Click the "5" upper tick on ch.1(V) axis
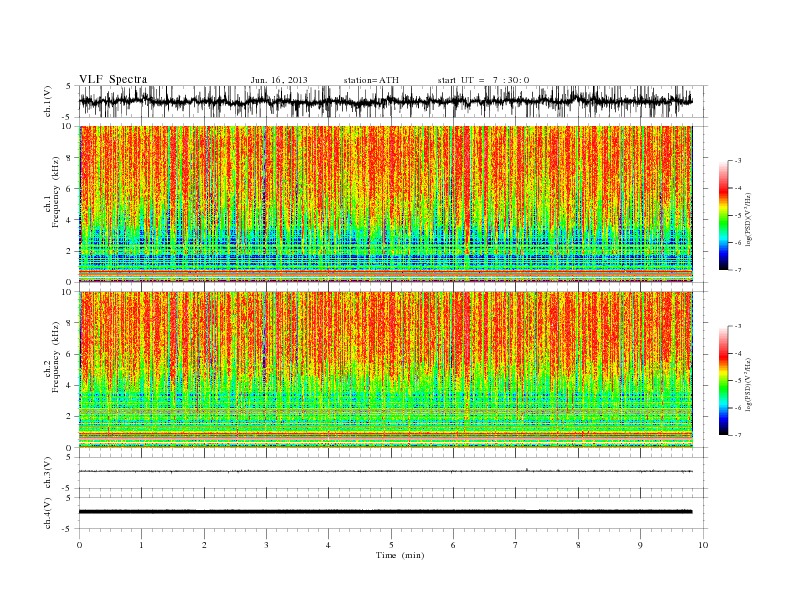Image resolution: width=792 pixels, height=612 pixels. point(69,86)
